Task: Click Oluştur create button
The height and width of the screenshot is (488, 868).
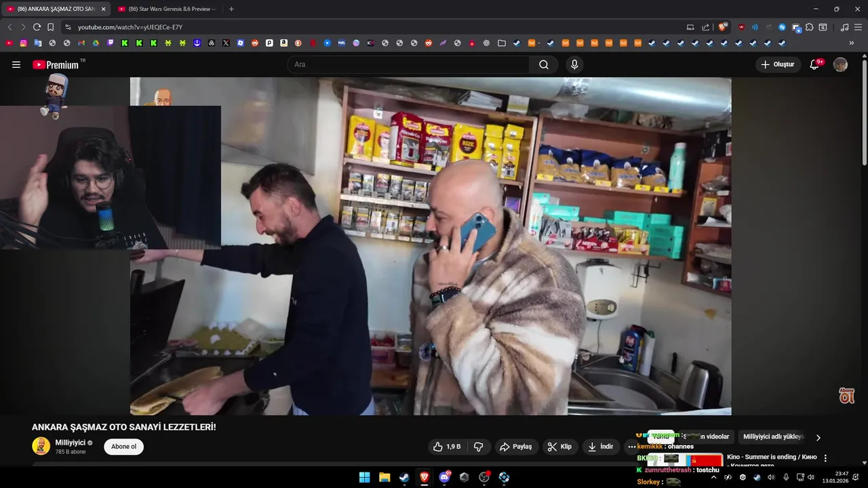Action: (778, 64)
